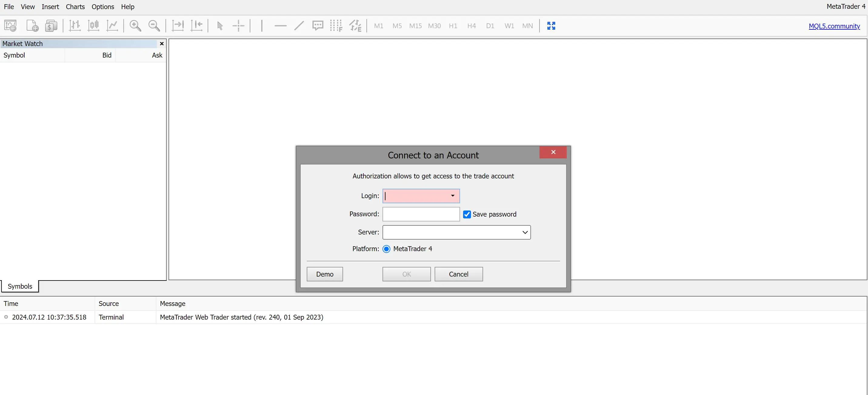This screenshot has width=868, height=395.
Task: Select the Fibonacci retracement tool
Action: tap(336, 26)
